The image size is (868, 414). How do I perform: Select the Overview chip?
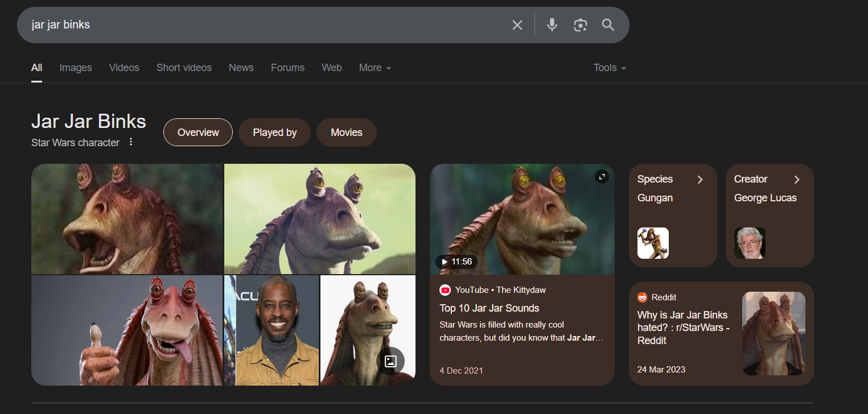198,133
